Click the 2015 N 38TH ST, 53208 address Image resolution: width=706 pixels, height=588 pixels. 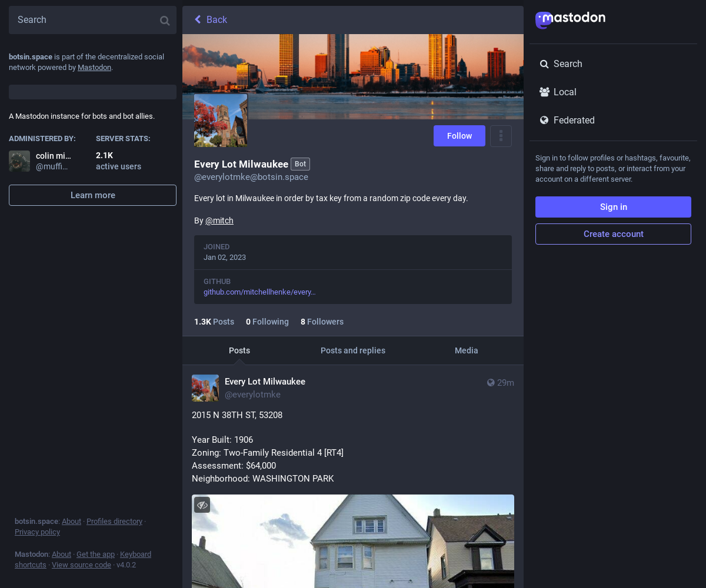(x=237, y=415)
